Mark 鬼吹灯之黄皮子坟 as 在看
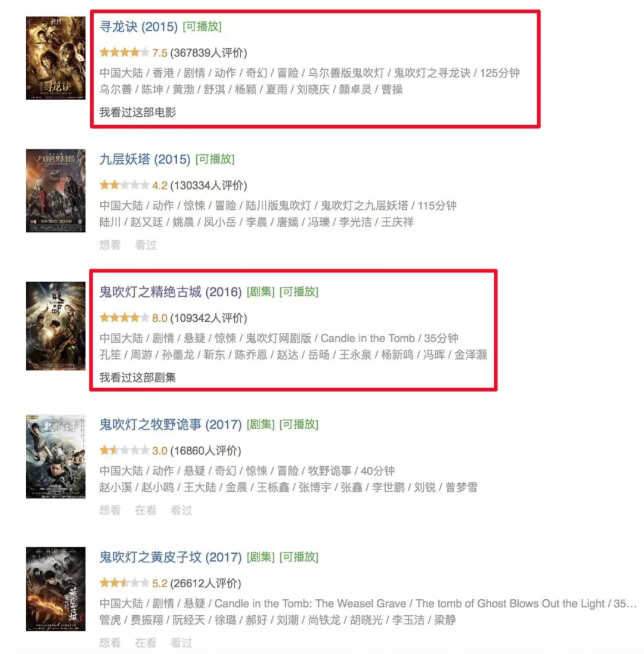This screenshot has height=654, width=644. 146,643
